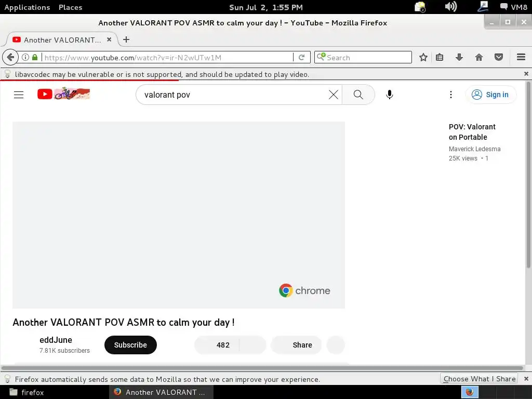Open the site information icon in the URL bar
The height and width of the screenshot is (399, 532).
(25, 57)
